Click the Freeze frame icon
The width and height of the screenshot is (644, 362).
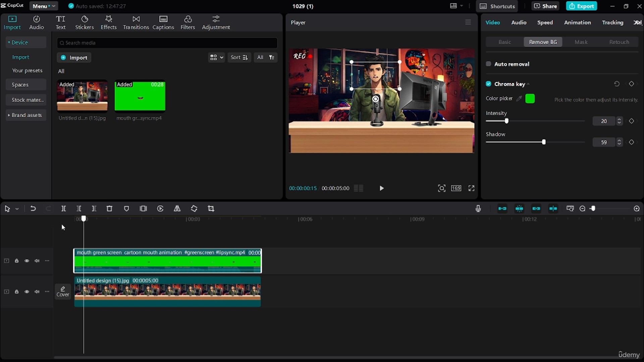tap(143, 208)
